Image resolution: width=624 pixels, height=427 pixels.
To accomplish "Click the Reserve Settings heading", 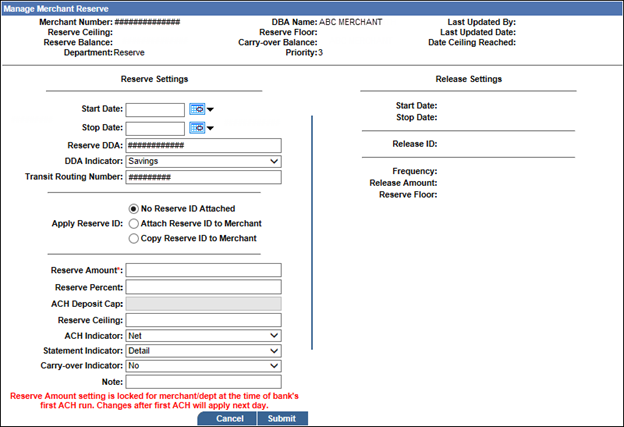I will 154,79.
